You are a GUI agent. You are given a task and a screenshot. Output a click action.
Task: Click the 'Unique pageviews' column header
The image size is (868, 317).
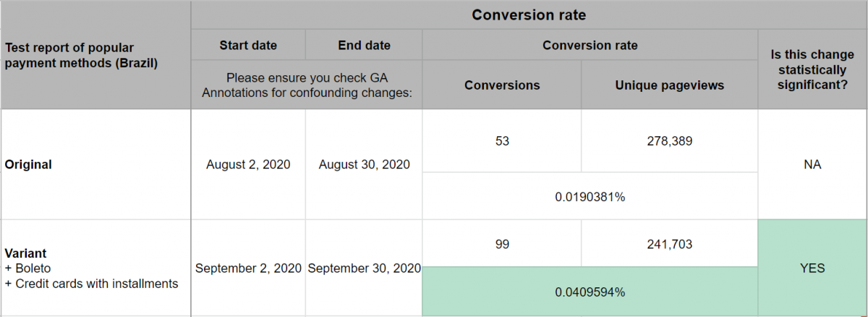669,85
